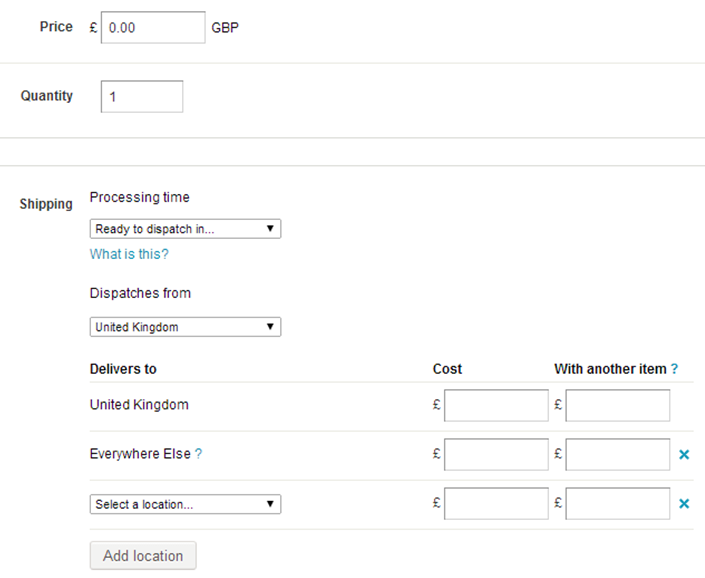This screenshot has height=578, width=705.
Task: Select United Kingdom With another item field
Action: [617, 406]
